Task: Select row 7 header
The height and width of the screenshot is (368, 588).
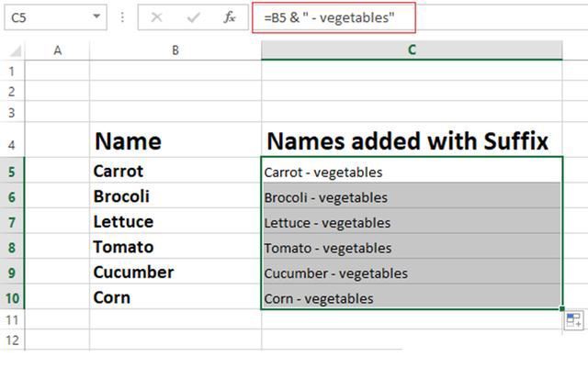Action: click(x=12, y=221)
